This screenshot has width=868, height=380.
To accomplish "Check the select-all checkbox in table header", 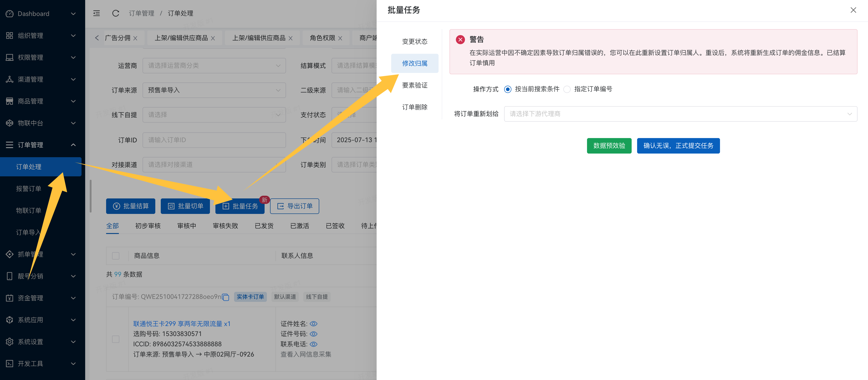I will click(x=116, y=256).
